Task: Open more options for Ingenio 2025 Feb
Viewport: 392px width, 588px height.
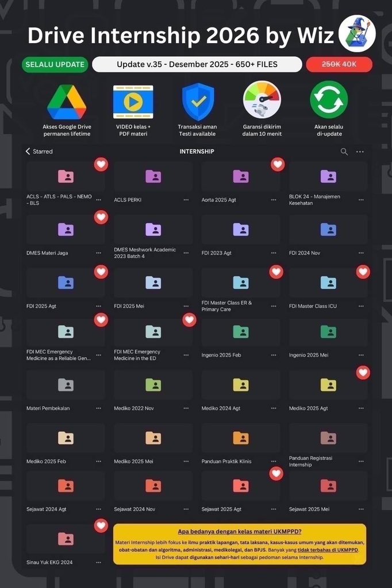Action: point(274,355)
